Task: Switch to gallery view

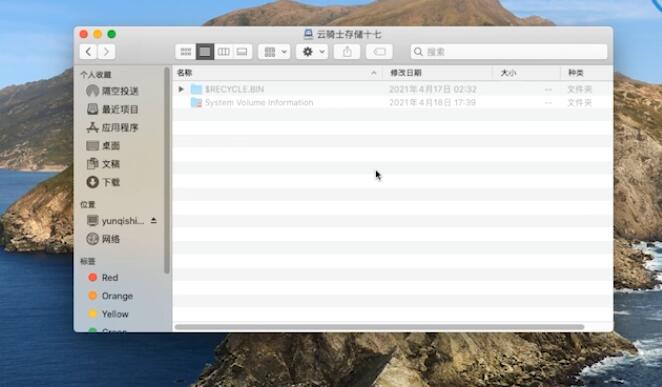Action: [242, 51]
